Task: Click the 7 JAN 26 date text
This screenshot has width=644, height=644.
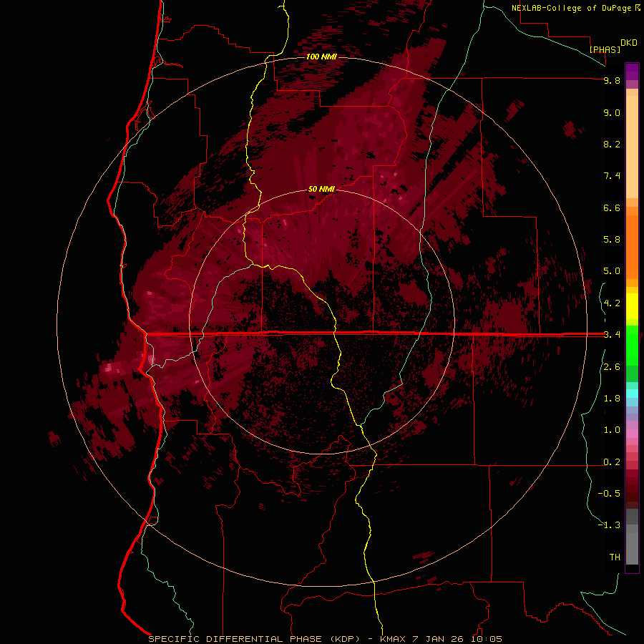Action: pyautogui.click(x=439, y=639)
